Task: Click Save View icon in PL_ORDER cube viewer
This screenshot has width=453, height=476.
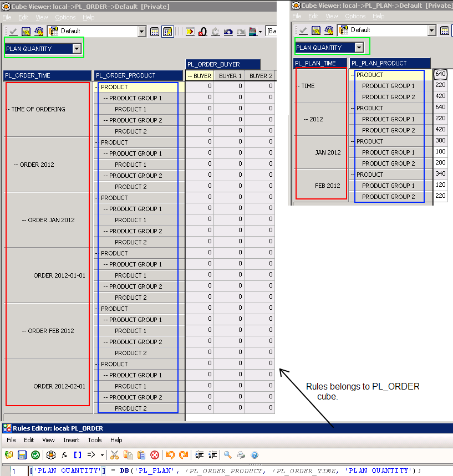Action: [x=26, y=31]
